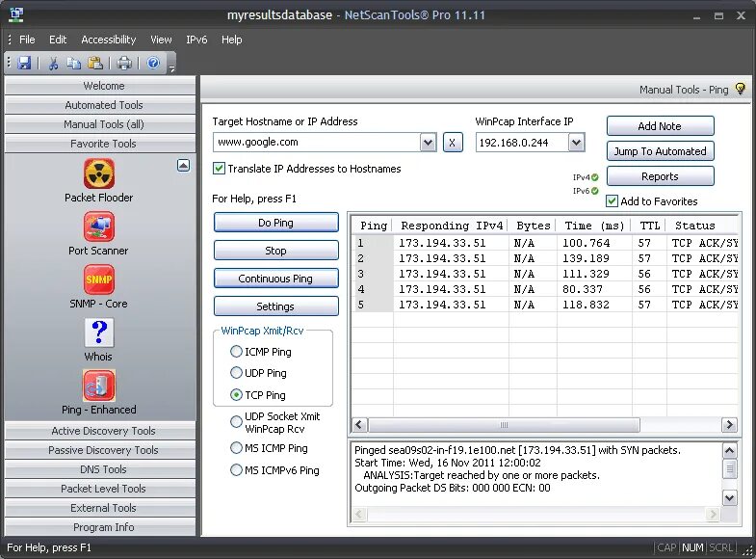Click the Time (ms) column header
756x559 pixels.
pos(594,226)
